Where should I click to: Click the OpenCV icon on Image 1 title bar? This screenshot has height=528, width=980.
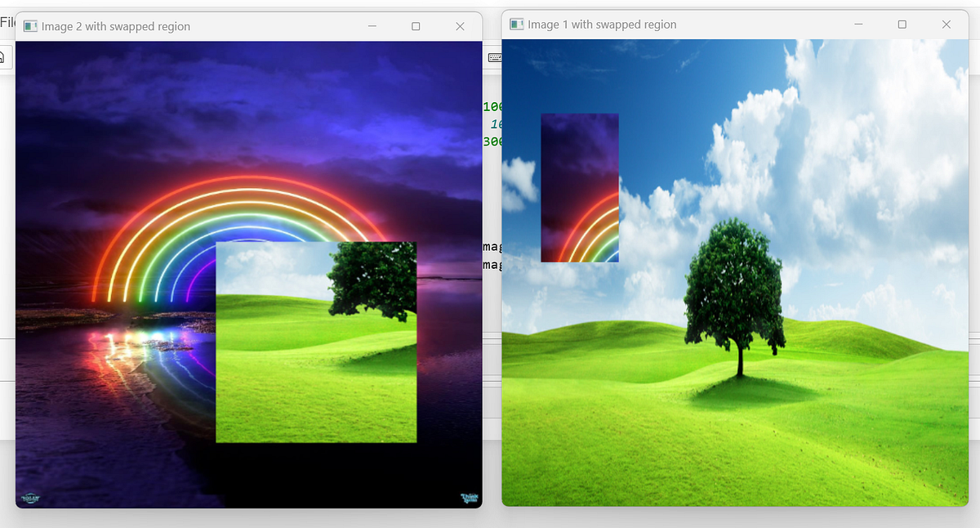tap(515, 25)
